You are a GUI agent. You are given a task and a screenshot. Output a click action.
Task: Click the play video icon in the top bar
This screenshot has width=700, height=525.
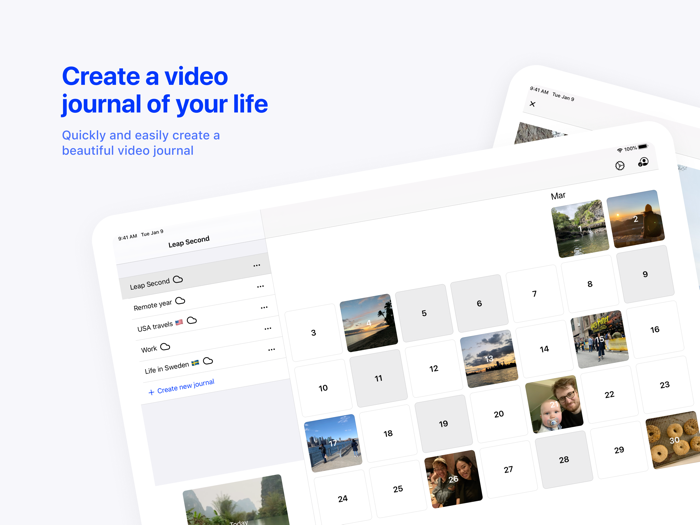coord(620,166)
